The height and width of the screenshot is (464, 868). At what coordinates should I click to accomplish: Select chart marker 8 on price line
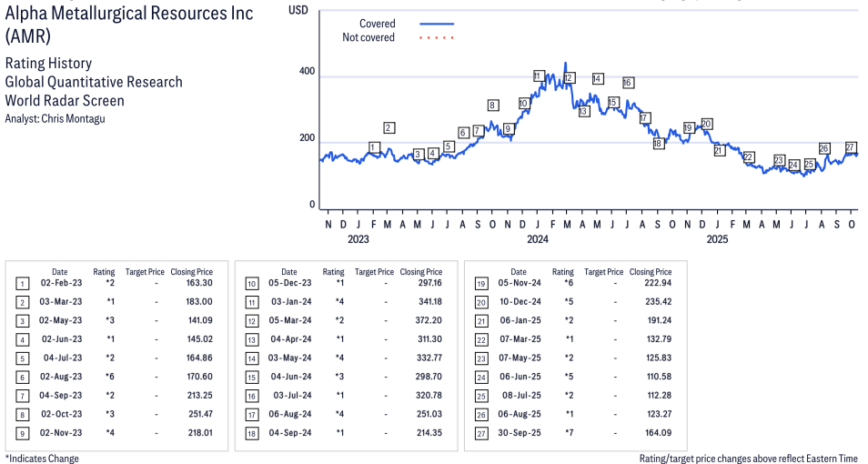[492, 106]
